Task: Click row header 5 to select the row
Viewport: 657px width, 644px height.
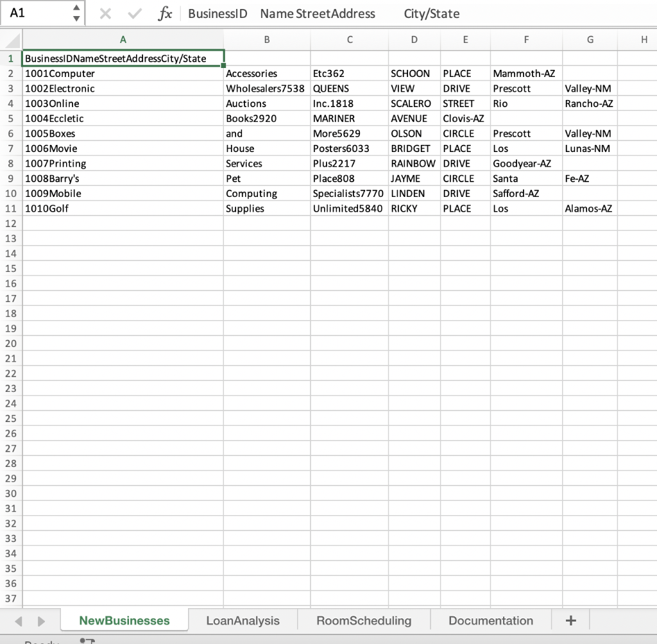Action: [11, 118]
